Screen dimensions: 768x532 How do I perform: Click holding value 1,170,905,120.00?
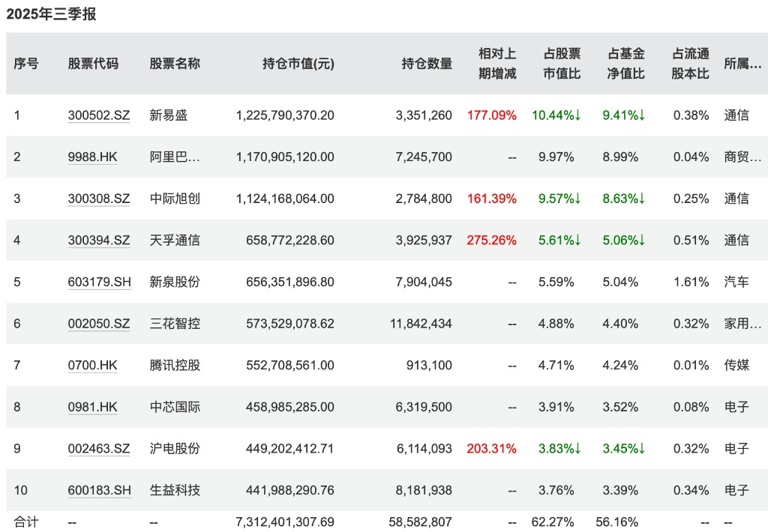pos(285,157)
